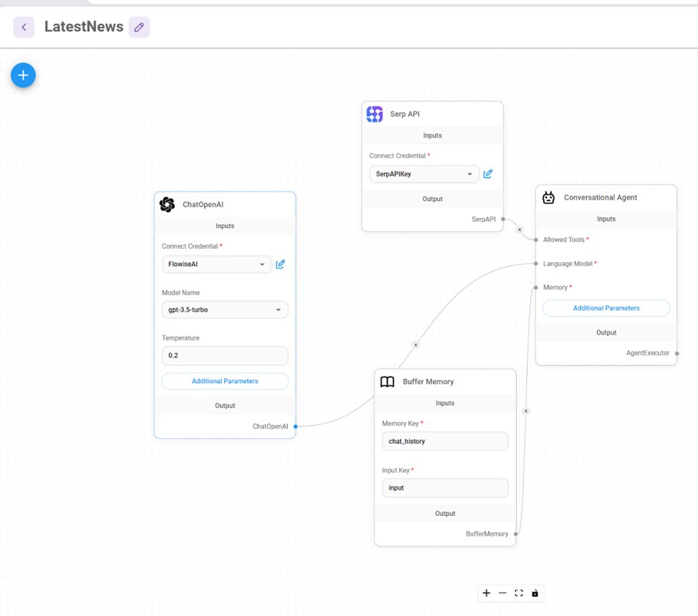Image resolution: width=698 pixels, height=616 pixels.
Task: Click the Input Key field
Action: coord(444,488)
